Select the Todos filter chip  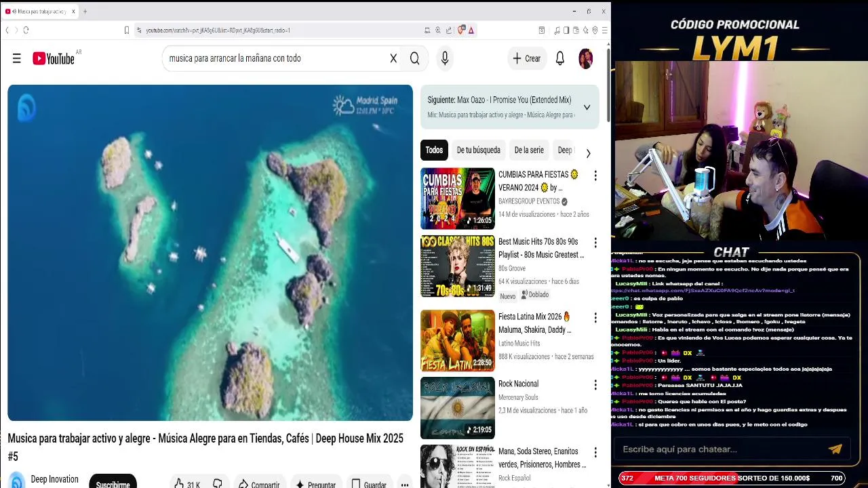(x=434, y=150)
